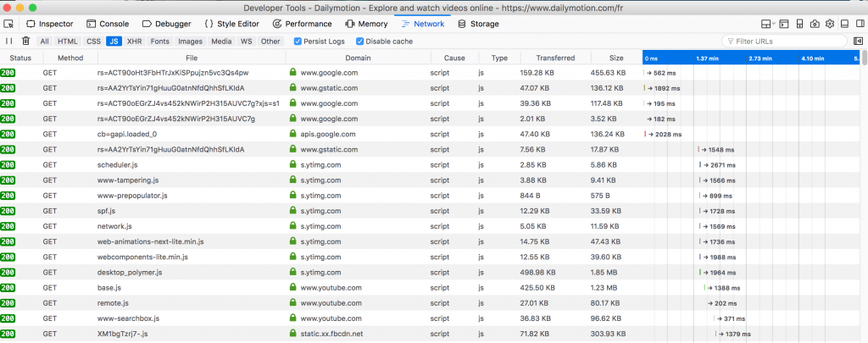Dock tools to side of window

pyautogui.click(x=860, y=24)
